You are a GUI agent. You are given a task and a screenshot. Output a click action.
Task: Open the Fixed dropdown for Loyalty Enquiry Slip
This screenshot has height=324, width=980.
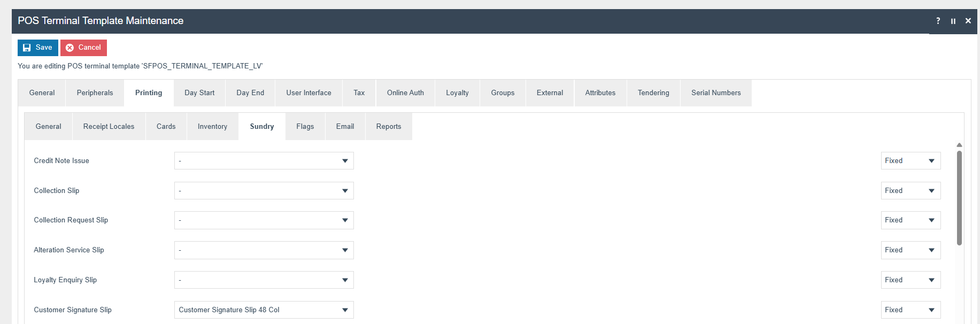coord(910,280)
